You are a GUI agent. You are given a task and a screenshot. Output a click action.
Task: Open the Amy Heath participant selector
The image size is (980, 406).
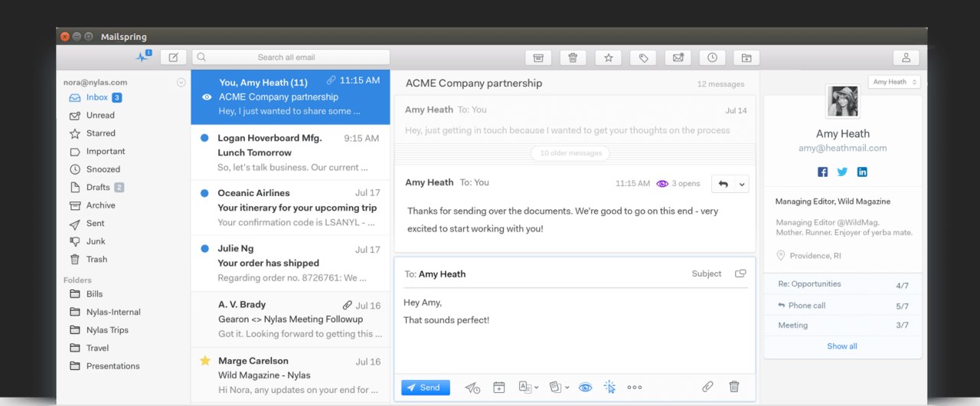(894, 82)
